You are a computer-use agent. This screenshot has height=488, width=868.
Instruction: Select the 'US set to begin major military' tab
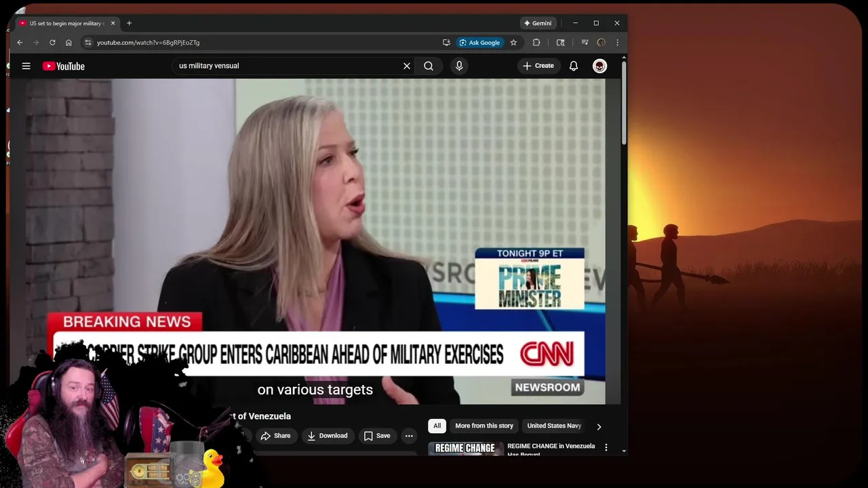coord(66,23)
